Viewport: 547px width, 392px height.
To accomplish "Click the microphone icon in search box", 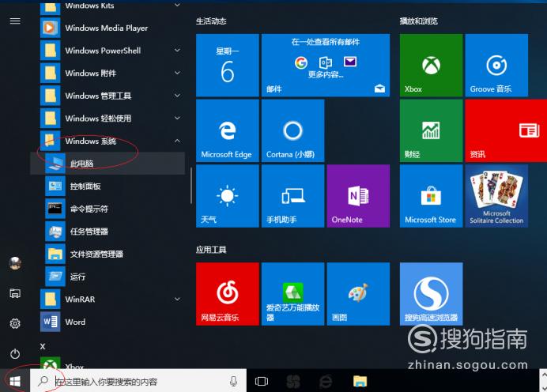I will point(233,382).
